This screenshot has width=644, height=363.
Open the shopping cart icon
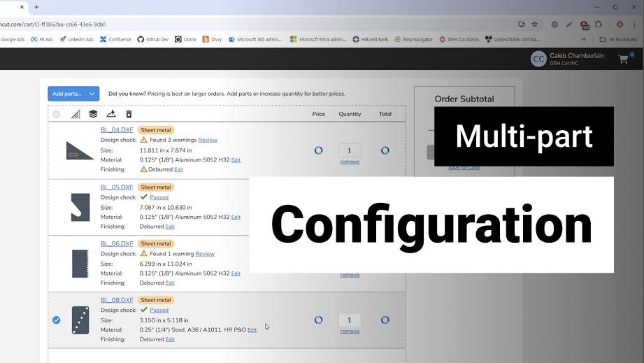point(624,59)
